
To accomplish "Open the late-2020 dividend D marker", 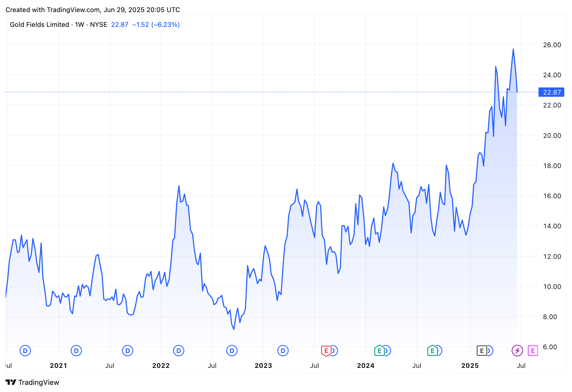I will point(25,351).
